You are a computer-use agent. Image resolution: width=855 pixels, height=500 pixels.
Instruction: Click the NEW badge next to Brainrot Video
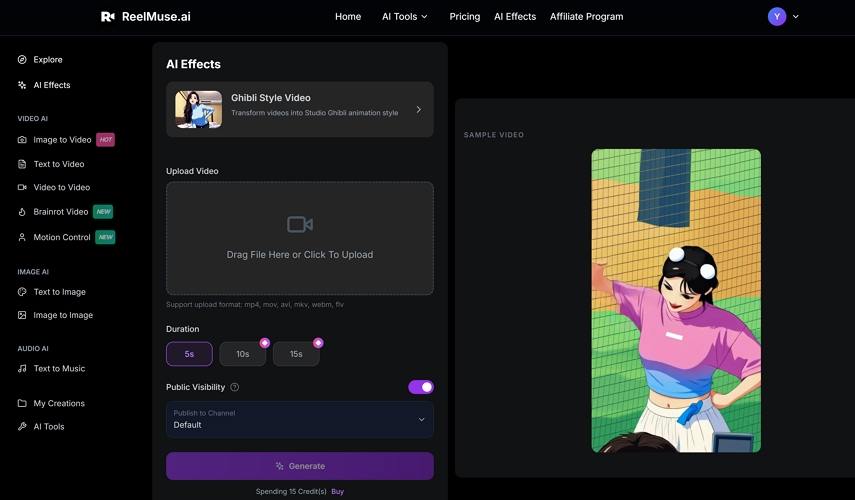103,212
